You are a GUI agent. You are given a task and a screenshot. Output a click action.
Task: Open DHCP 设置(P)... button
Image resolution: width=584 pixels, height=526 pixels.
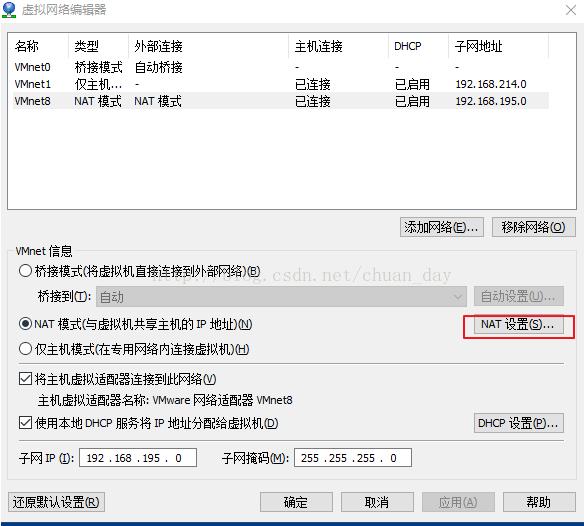(x=519, y=423)
